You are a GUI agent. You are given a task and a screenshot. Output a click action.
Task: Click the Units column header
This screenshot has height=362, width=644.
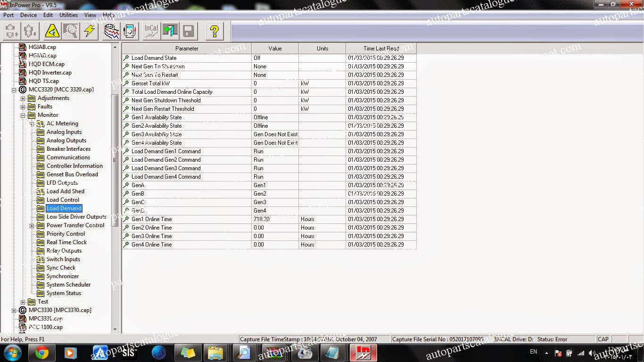pos(322,48)
